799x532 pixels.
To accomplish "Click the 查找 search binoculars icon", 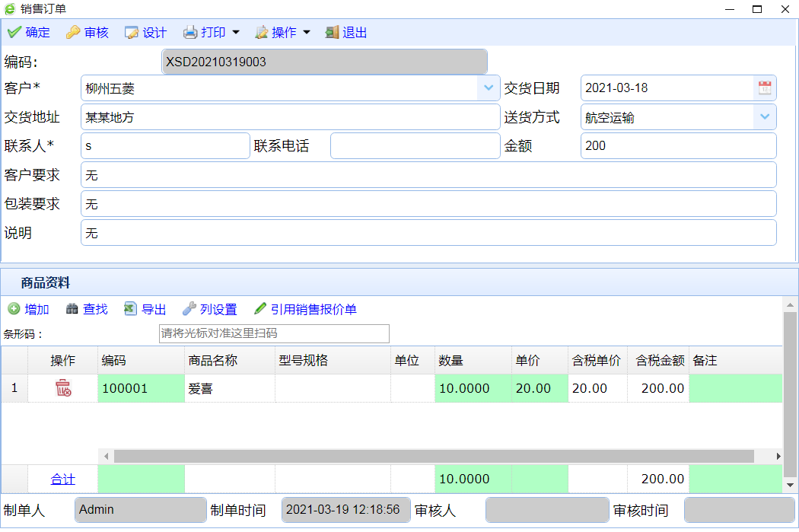I will (72, 309).
